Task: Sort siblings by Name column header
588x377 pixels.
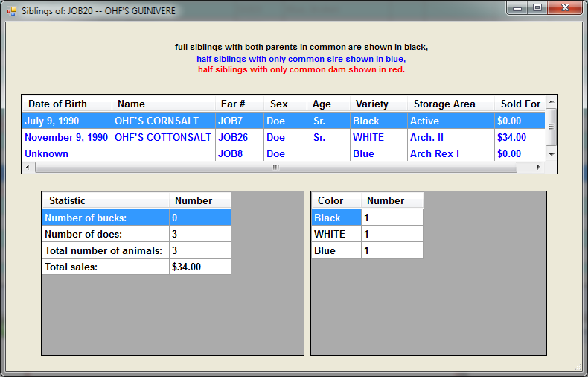Action: 164,104
